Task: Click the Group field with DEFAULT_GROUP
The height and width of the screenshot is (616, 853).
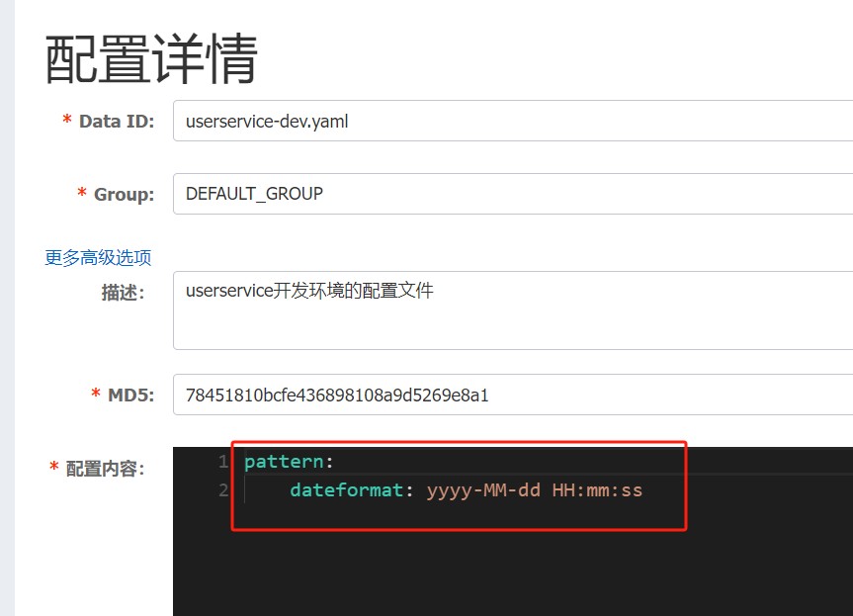Action: 513,194
